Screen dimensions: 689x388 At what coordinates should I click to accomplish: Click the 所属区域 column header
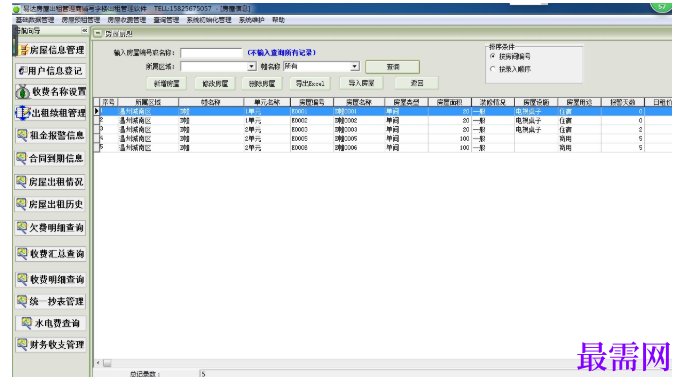(x=148, y=102)
